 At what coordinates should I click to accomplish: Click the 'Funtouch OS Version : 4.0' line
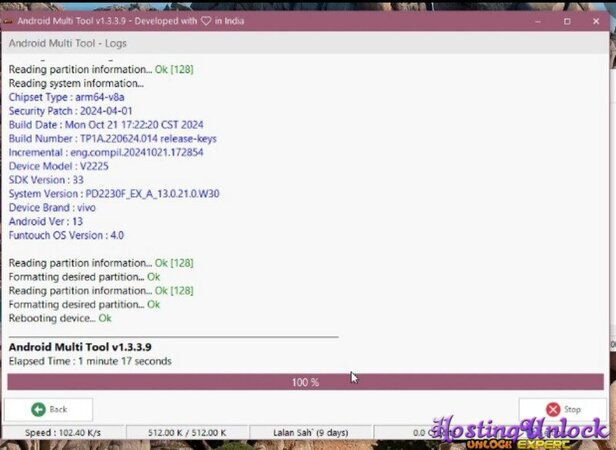pyautogui.click(x=72, y=235)
